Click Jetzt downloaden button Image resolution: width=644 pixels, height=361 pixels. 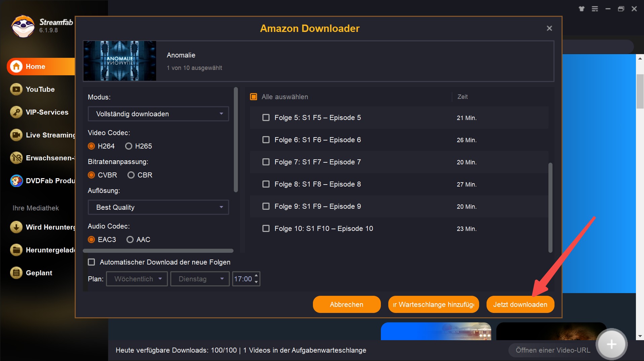click(x=520, y=305)
